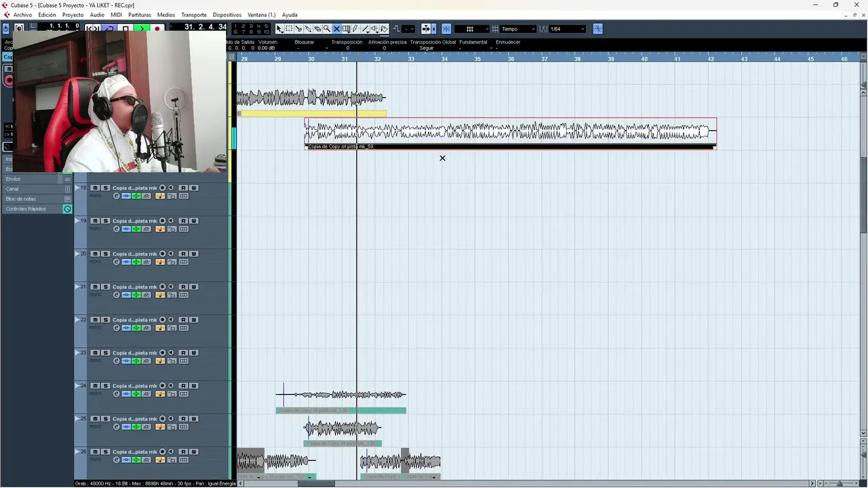The width and height of the screenshot is (868, 488).
Task: Solo track 19
Action: (x=106, y=221)
